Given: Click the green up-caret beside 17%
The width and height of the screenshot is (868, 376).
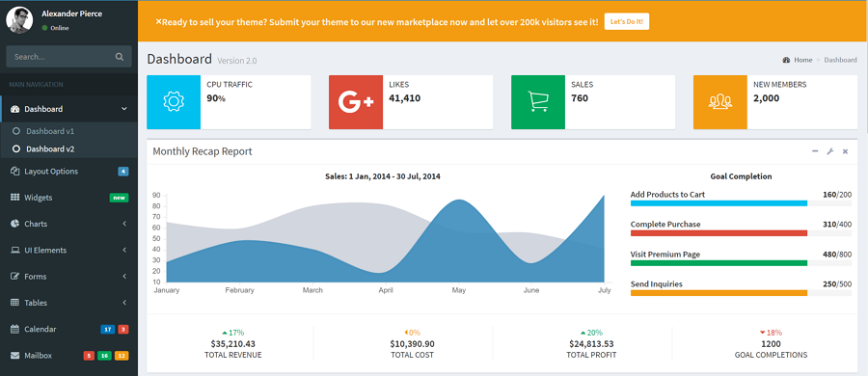Looking at the screenshot, I should (224, 333).
